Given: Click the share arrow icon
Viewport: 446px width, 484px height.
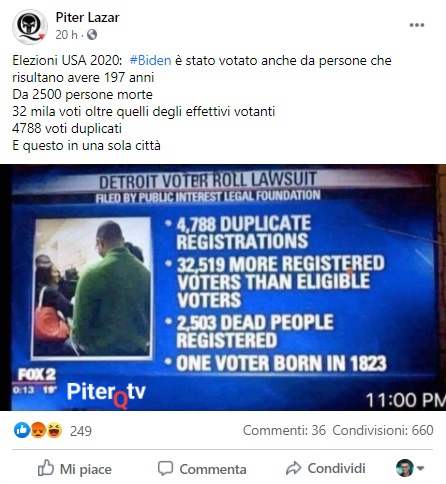Looking at the screenshot, I should pyautogui.click(x=293, y=468).
